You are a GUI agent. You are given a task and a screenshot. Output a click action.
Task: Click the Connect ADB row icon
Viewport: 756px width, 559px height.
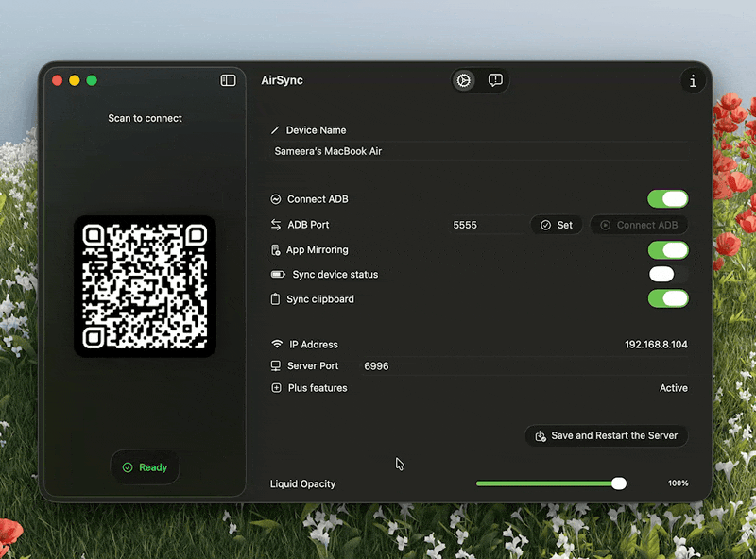coord(276,200)
